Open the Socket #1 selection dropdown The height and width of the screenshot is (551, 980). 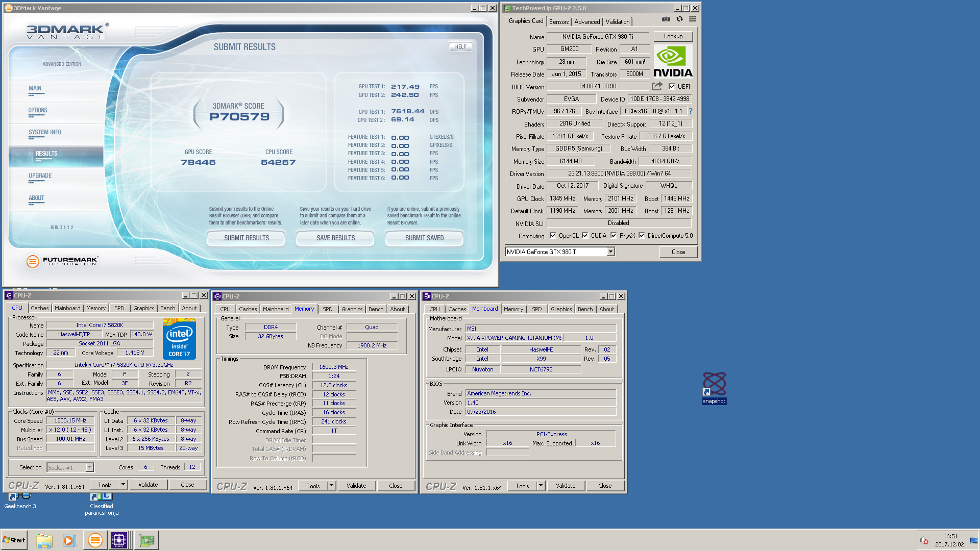(89, 467)
